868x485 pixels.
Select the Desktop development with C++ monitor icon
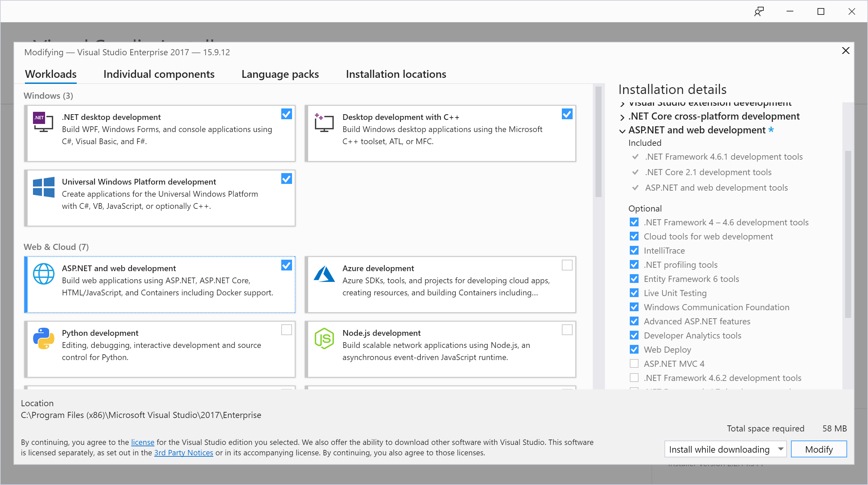coord(323,122)
